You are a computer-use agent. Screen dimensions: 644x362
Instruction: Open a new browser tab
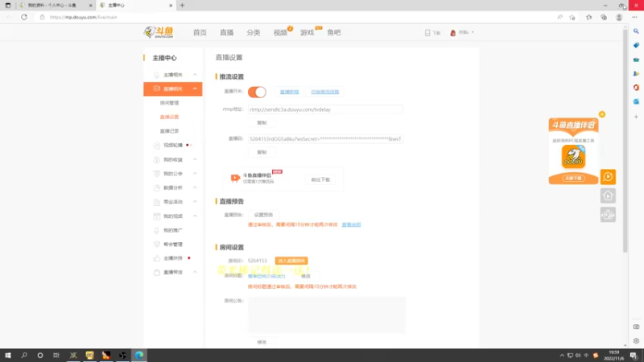tap(183, 6)
